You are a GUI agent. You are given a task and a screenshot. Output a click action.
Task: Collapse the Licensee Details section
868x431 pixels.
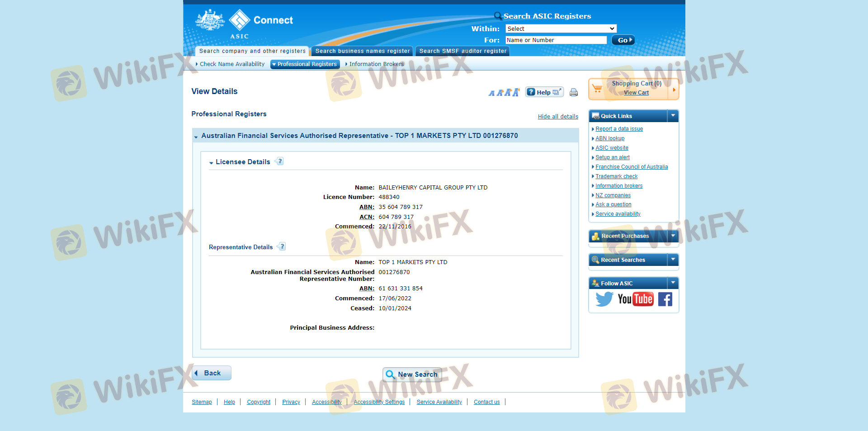click(211, 162)
